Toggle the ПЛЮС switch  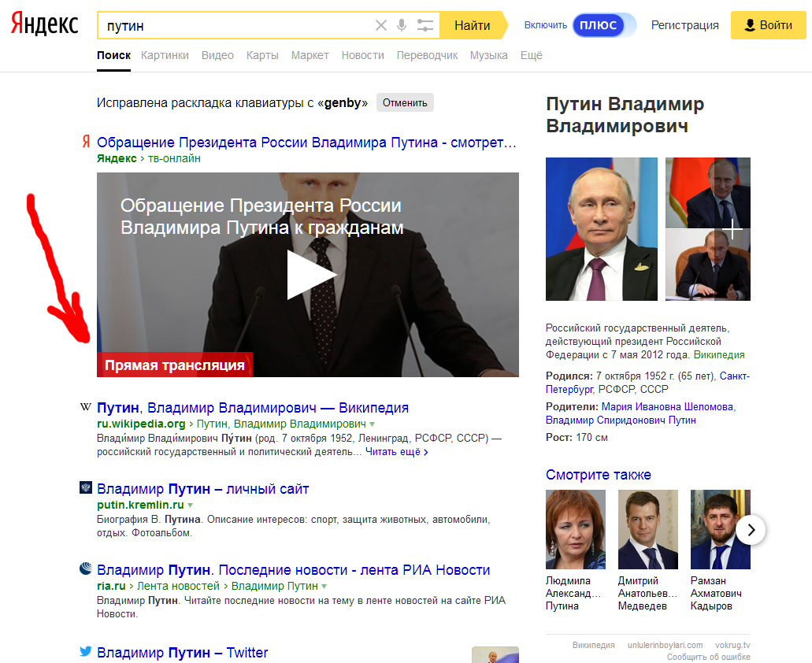[604, 25]
